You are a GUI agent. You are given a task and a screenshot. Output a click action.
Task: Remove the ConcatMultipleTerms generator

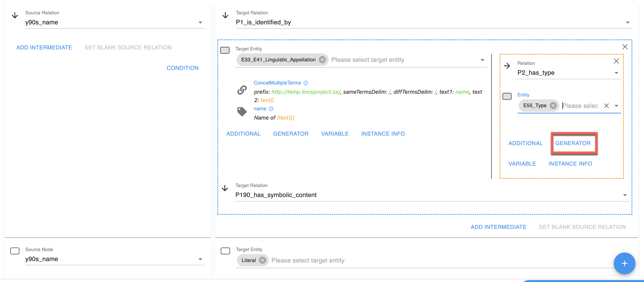pyautogui.click(x=305, y=83)
